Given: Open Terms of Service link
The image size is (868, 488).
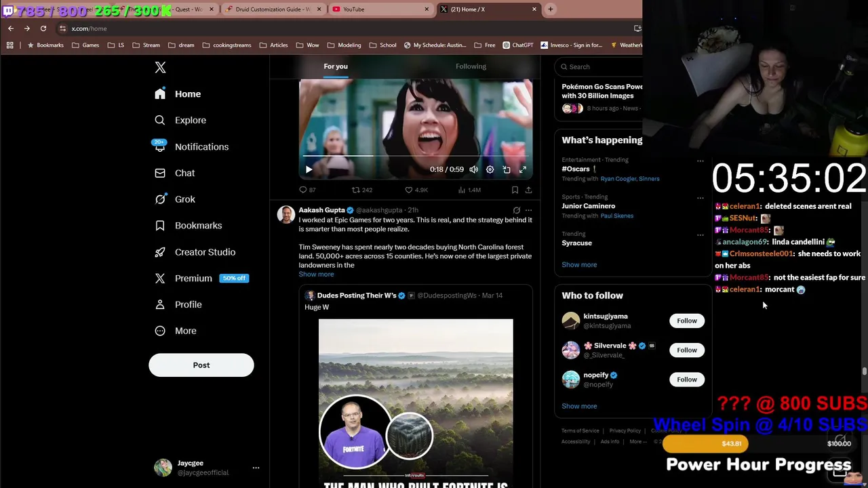Looking at the screenshot, I should tap(580, 430).
